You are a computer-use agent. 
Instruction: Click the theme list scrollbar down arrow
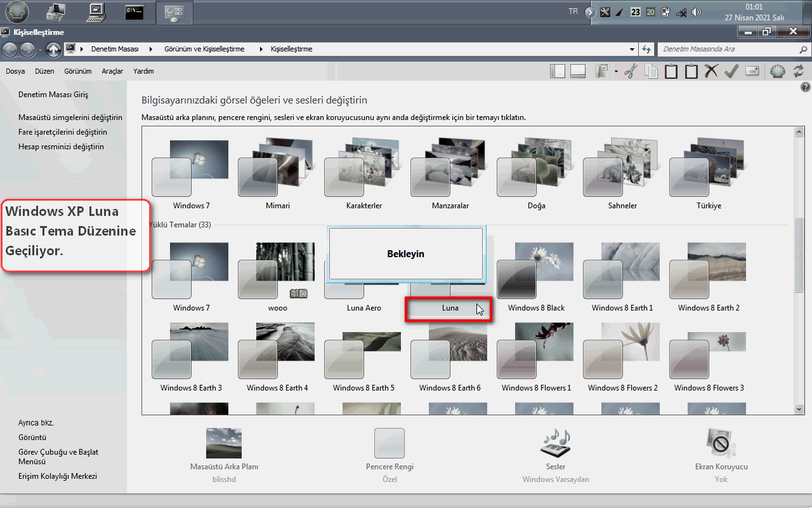click(x=799, y=410)
